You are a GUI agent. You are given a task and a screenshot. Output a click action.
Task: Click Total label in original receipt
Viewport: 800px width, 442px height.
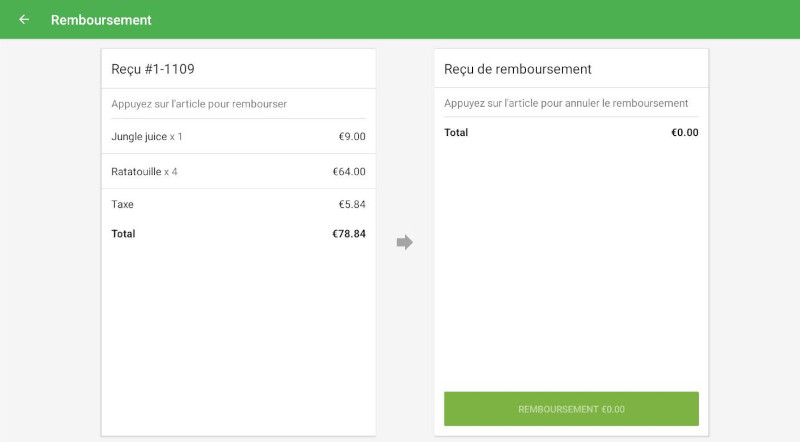(123, 233)
